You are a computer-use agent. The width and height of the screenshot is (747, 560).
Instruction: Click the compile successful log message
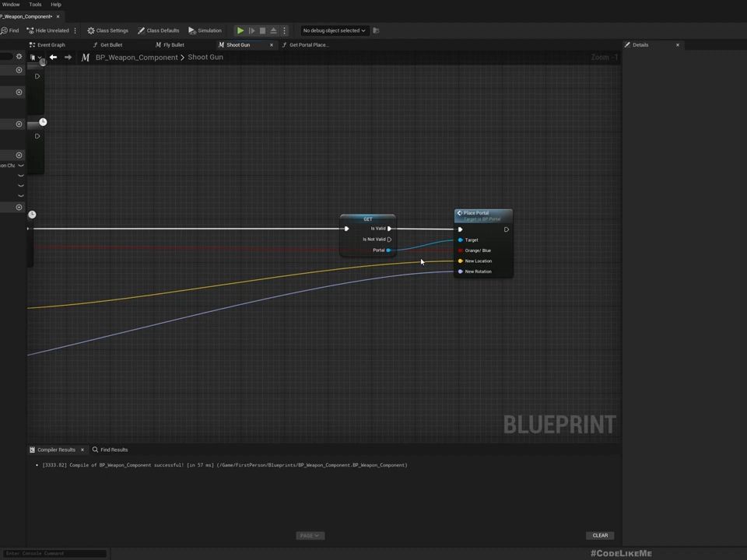tap(225, 465)
